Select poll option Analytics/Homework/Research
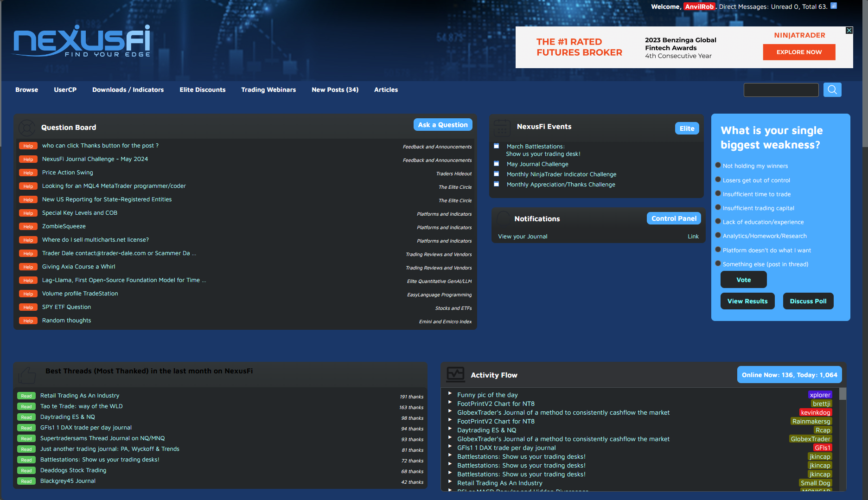This screenshot has width=868, height=500. click(x=718, y=235)
